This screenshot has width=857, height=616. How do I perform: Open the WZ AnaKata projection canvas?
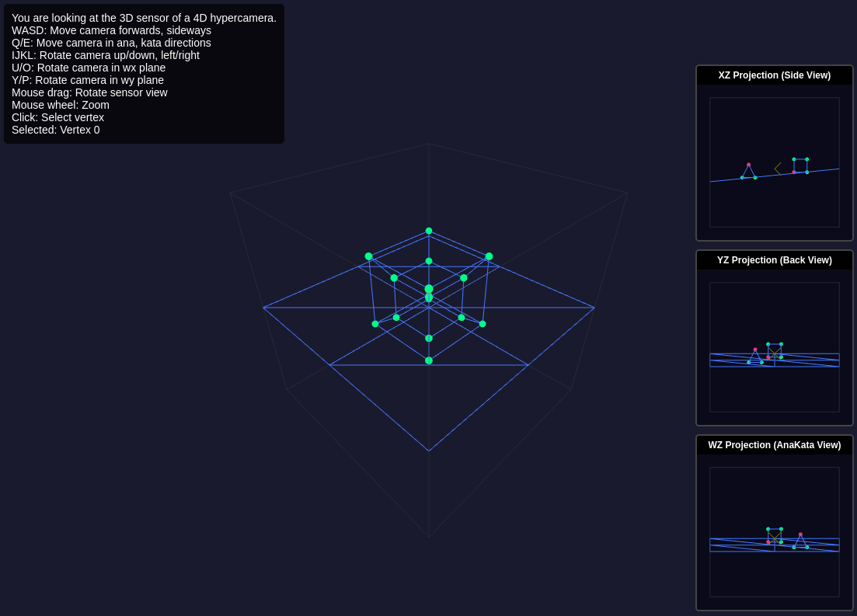coord(774,532)
